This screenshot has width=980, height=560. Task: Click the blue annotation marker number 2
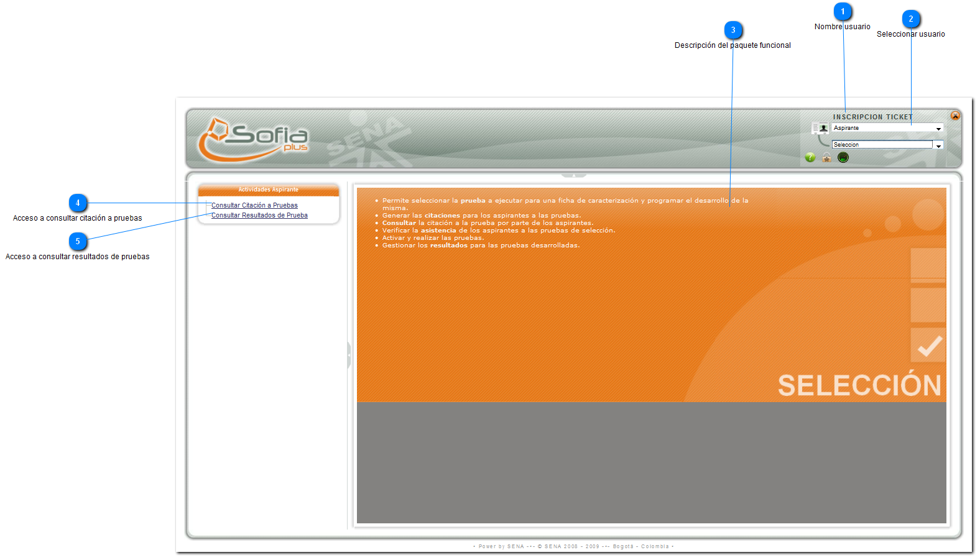[911, 19]
